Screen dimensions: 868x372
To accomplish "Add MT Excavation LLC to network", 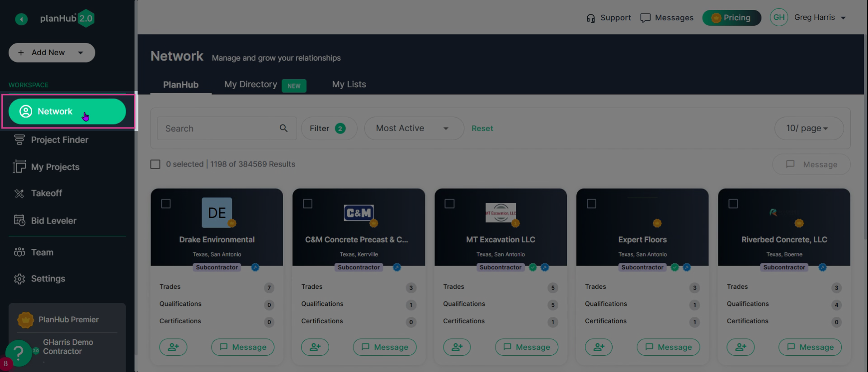I will coord(457,347).
